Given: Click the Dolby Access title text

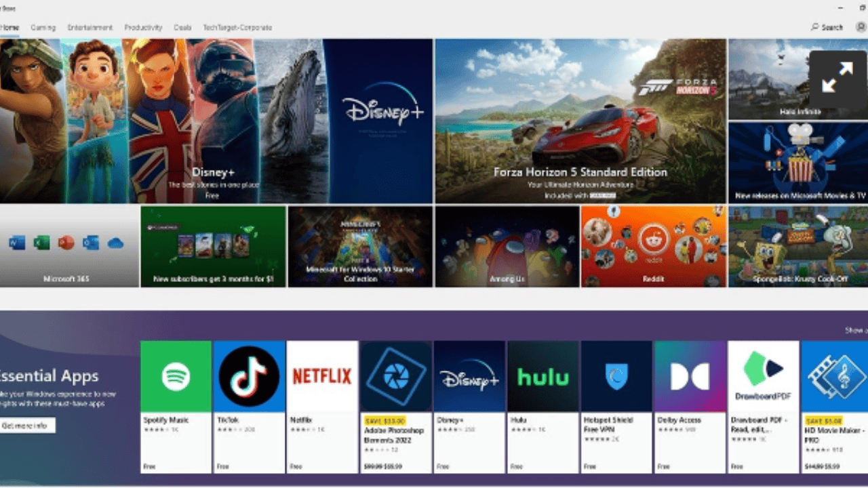Looking at the screenshot, I should coord(679,420).
